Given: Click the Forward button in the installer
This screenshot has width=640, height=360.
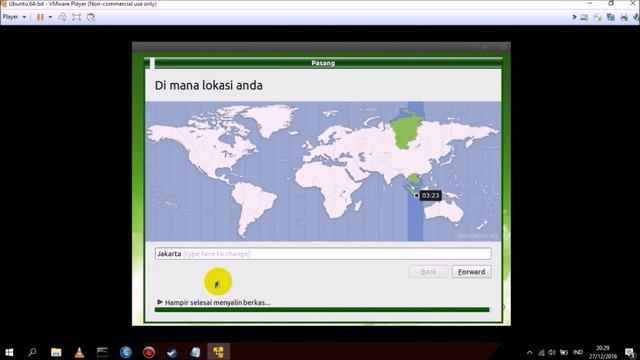Looking at the screenshot, I should 471,272.
